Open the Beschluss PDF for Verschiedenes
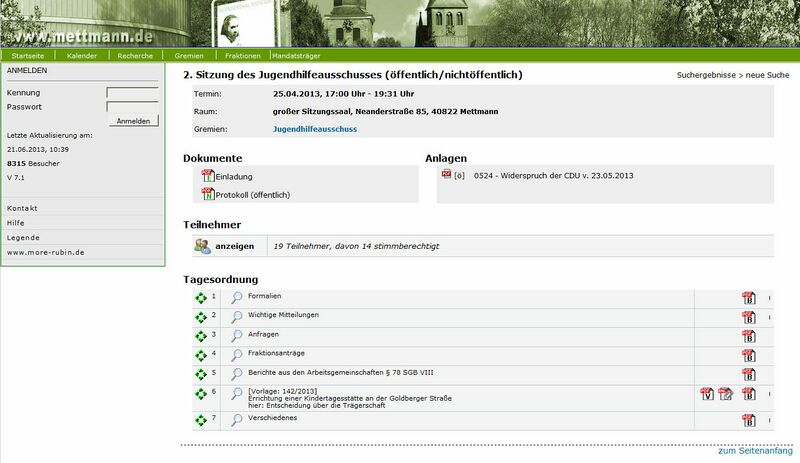 tap(748, 420)
